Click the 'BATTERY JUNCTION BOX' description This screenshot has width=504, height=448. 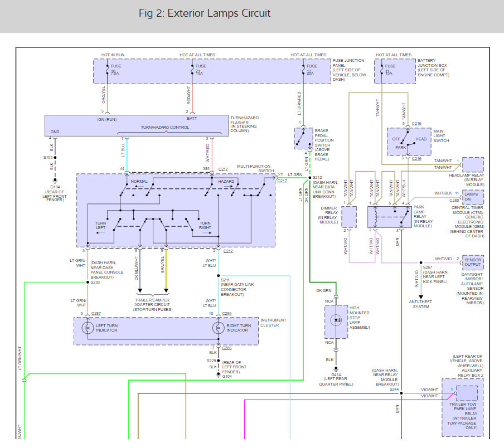[433, 68]
